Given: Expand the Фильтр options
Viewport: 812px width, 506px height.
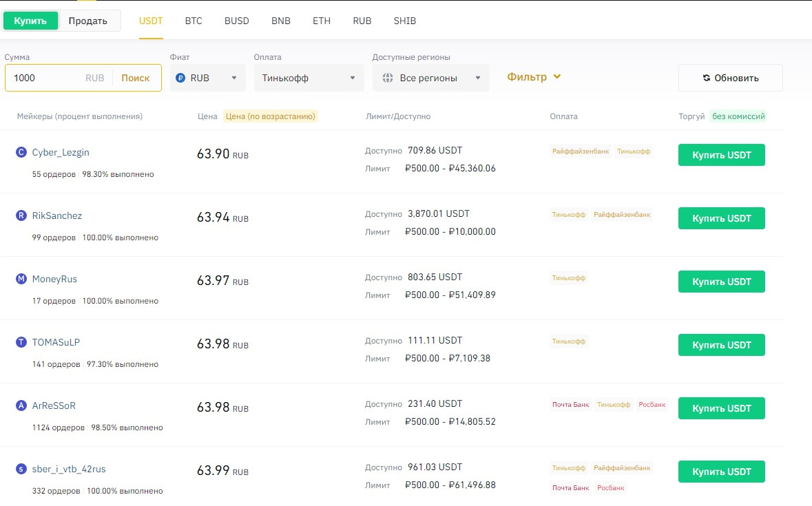Looking at the screenshot, I should coord(534,77).
